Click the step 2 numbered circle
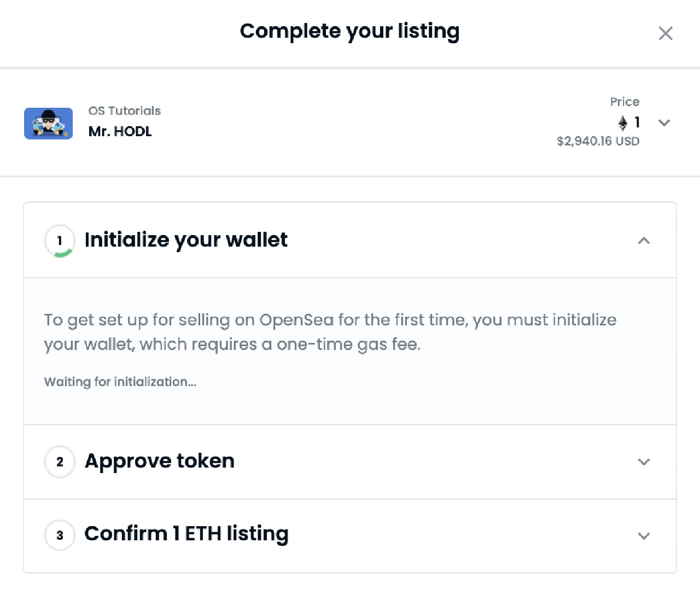The height and width of the screenshot is (595, 700). click(59, 462)
